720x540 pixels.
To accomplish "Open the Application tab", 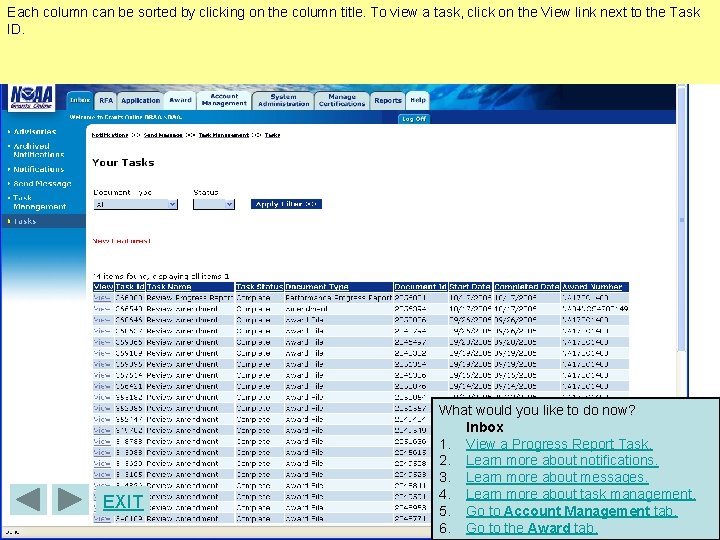I will [x=140, y=101].
